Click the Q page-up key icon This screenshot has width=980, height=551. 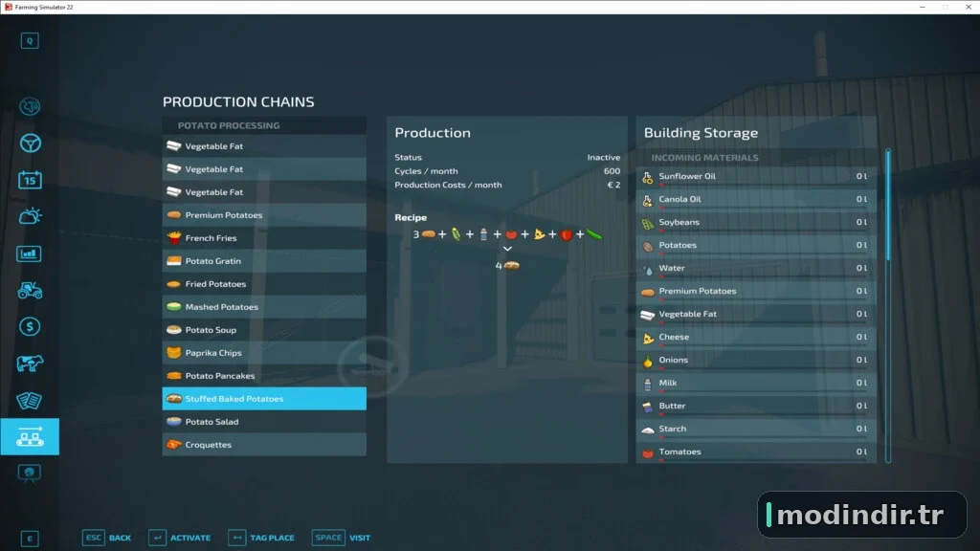(30, 40)
